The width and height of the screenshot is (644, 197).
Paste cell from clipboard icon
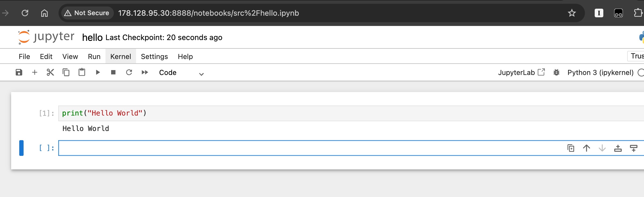pyautogui.click(x=82, y=72)
